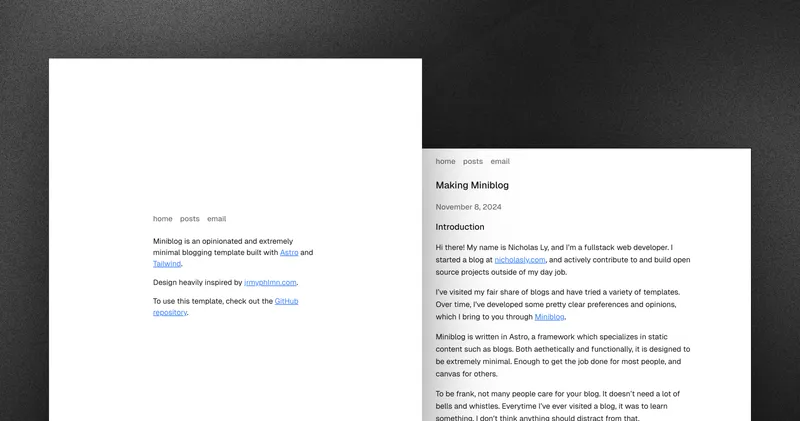Click the 'Design heavily inspired by' text
This screenshot has width=800, height=421.
(x=197, y=283)
